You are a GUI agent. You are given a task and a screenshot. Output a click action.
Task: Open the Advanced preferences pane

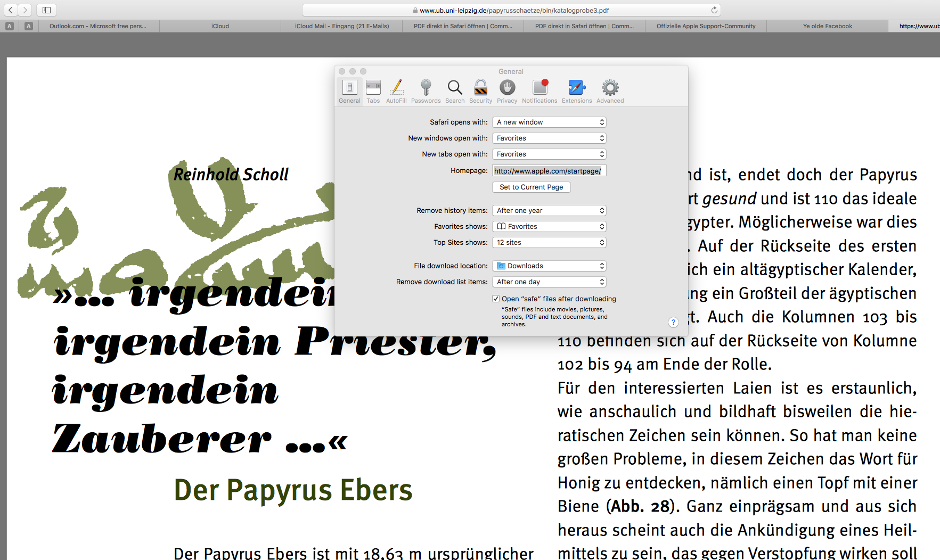click(610, 91)
